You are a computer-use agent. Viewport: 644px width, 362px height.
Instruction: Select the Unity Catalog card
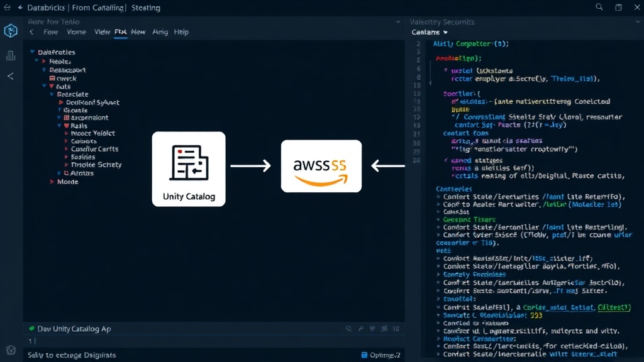(x=189, y=168)
